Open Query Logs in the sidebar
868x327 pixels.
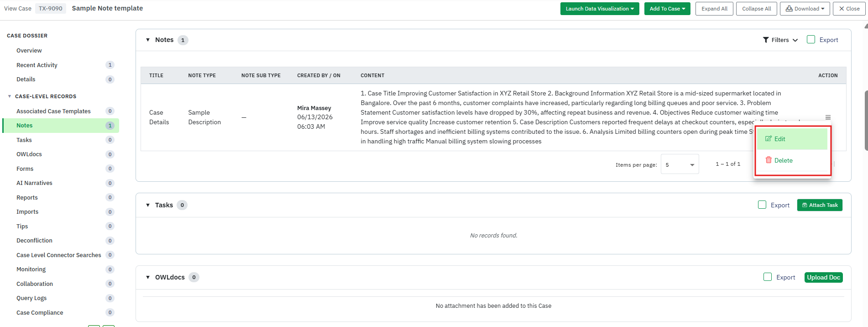(x=31, y=298)
